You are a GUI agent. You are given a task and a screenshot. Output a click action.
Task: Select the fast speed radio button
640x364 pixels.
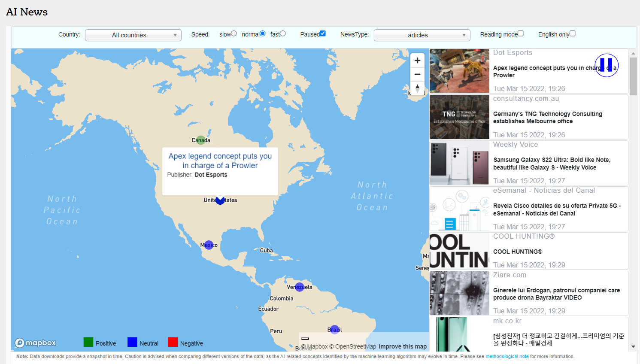(x=283, y=33)
